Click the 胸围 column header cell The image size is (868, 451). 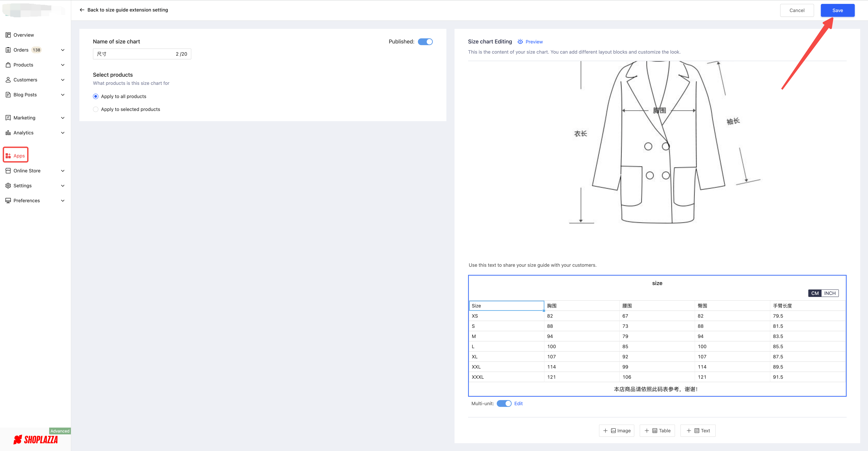click(582, 306)
